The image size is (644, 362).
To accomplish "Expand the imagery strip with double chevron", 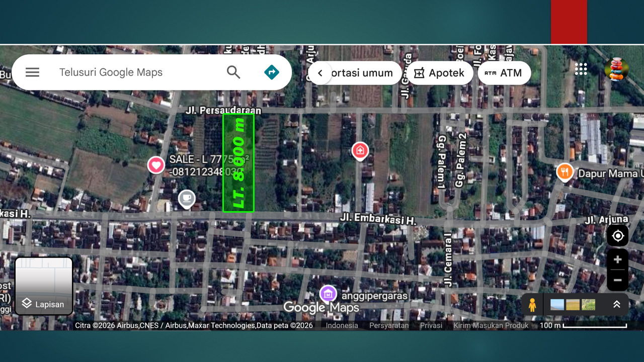I will click(616, 304).
